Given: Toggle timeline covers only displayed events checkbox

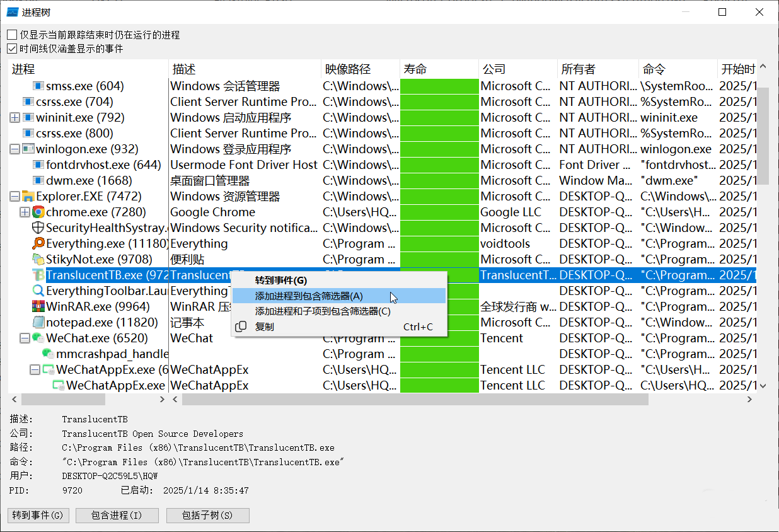Looking at the screenshot, I should coord(12,49).
